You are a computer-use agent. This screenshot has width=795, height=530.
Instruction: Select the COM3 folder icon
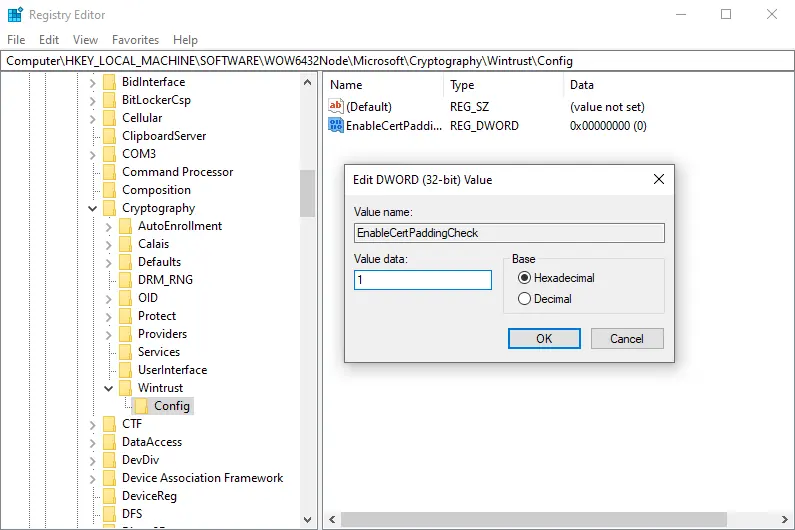pos(109,154)
